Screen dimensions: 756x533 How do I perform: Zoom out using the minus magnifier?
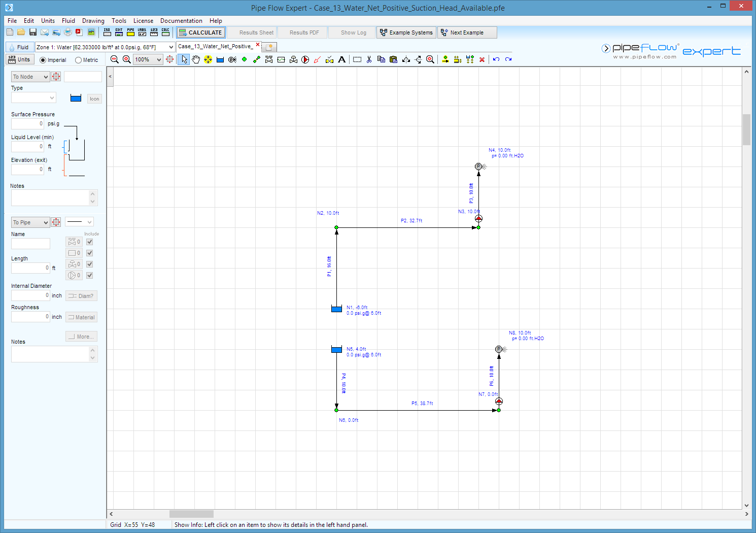(x=115, y=59)
